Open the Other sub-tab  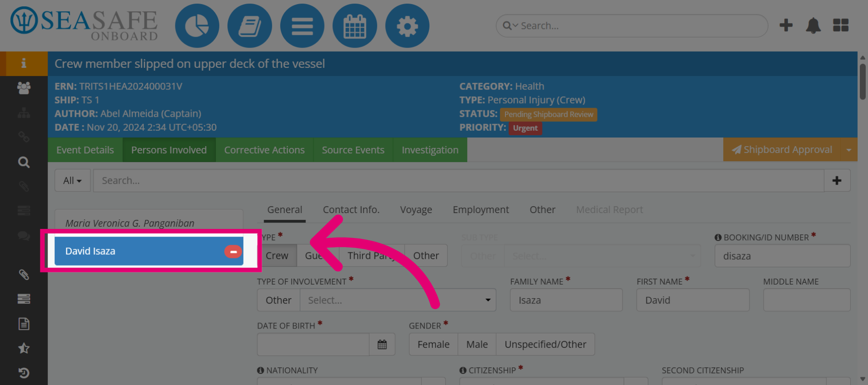point(542,210)
